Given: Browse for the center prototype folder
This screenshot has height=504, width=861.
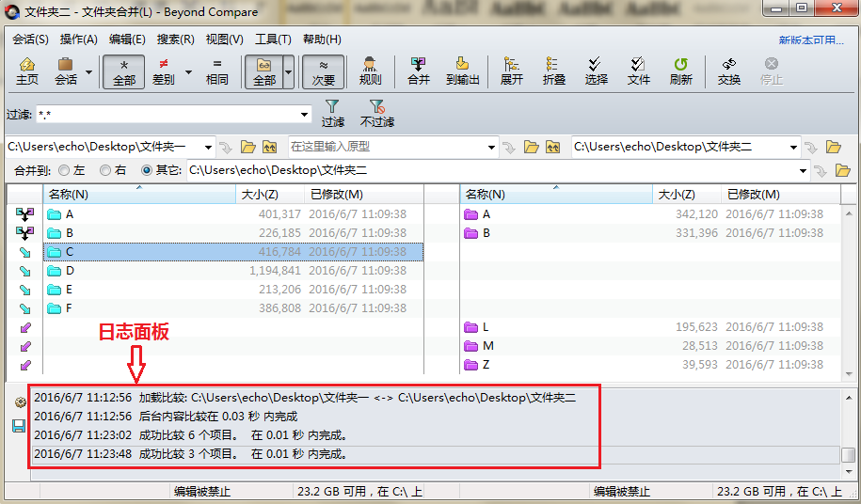Looking at the screenshot, I should 531,147.
